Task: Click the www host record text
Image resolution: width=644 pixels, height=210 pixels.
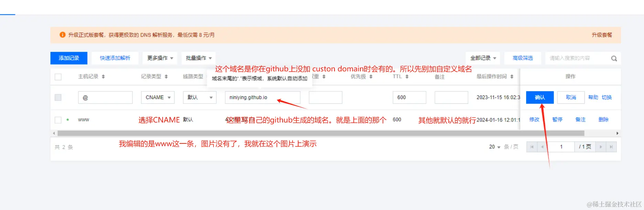Action: (84, 120)
